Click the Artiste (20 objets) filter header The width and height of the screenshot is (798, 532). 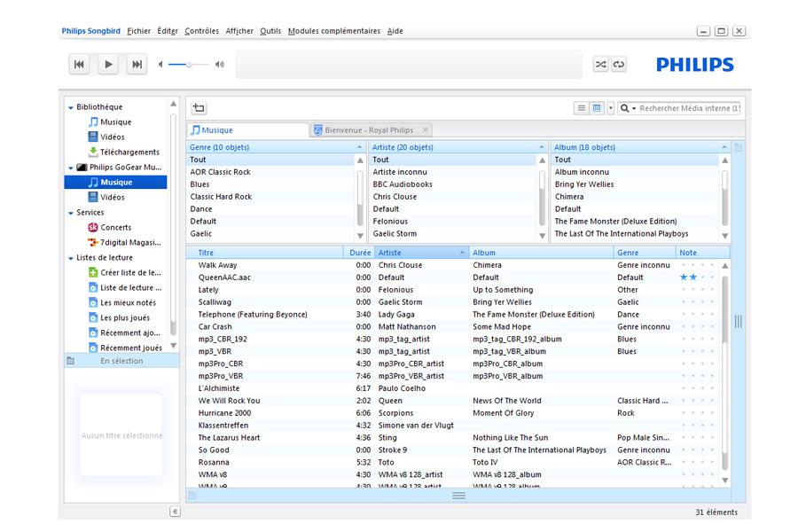458,147
